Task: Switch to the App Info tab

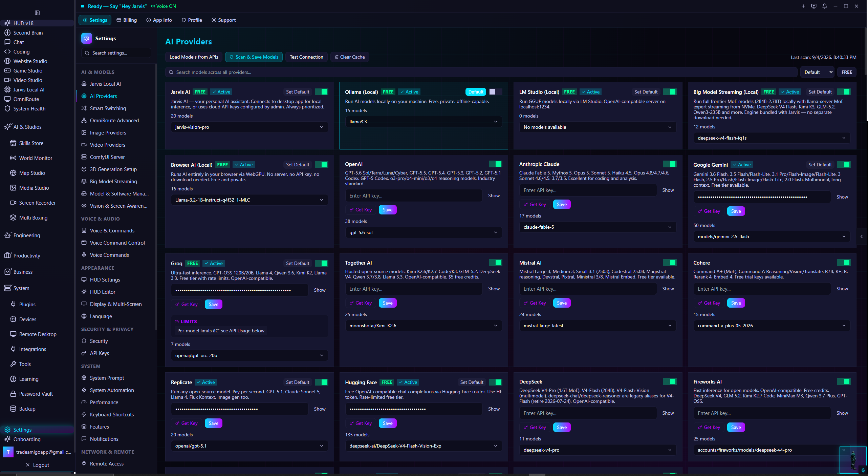Action: 159,20
